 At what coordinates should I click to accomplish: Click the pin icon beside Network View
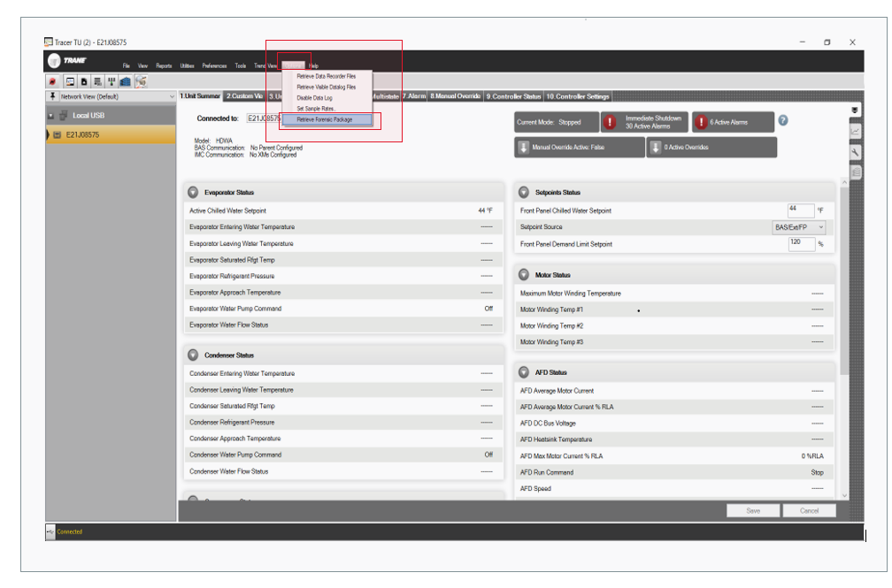click(x=52, y=96)
